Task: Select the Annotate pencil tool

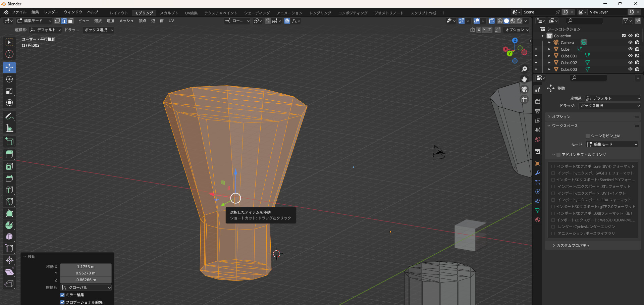Action: (9, 116)
